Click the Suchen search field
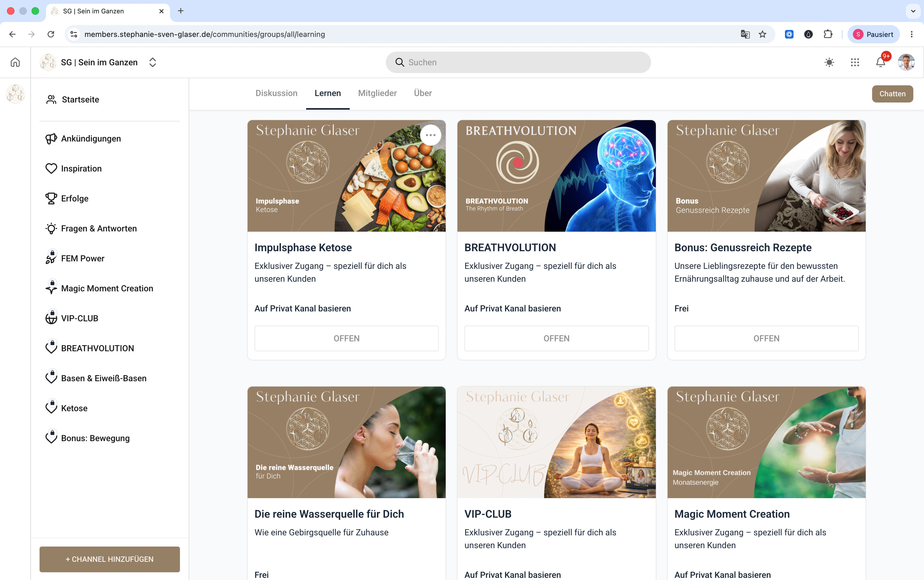Screen dimensions: 924x580 pos(518,62)
